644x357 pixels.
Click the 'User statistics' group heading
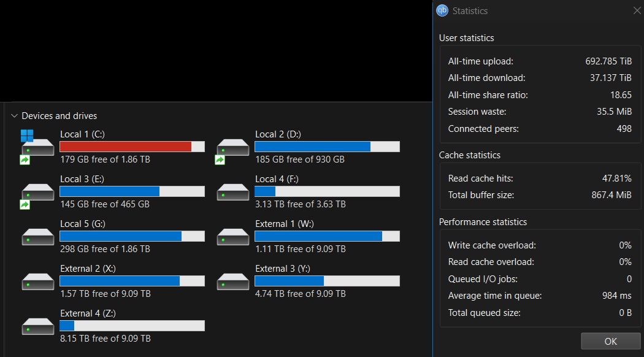[x=467, y=38]
